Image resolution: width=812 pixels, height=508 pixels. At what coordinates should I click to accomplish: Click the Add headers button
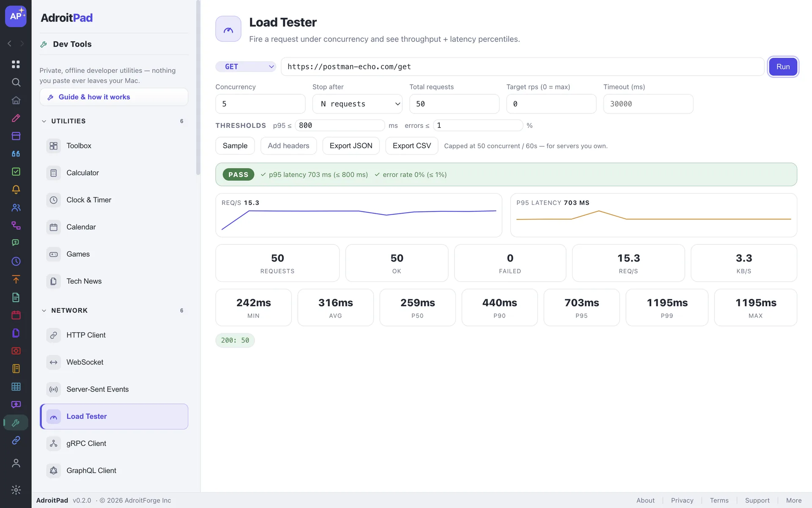[x=288, y=146]
